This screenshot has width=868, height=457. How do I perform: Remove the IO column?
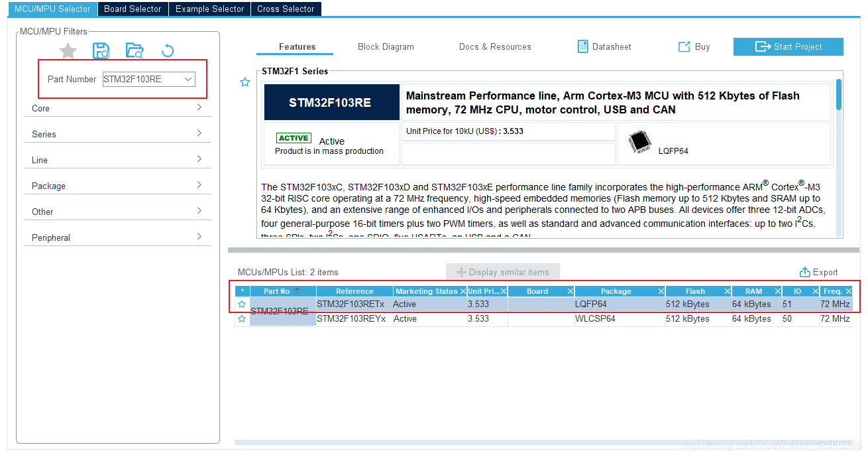(x=816, y=291)
